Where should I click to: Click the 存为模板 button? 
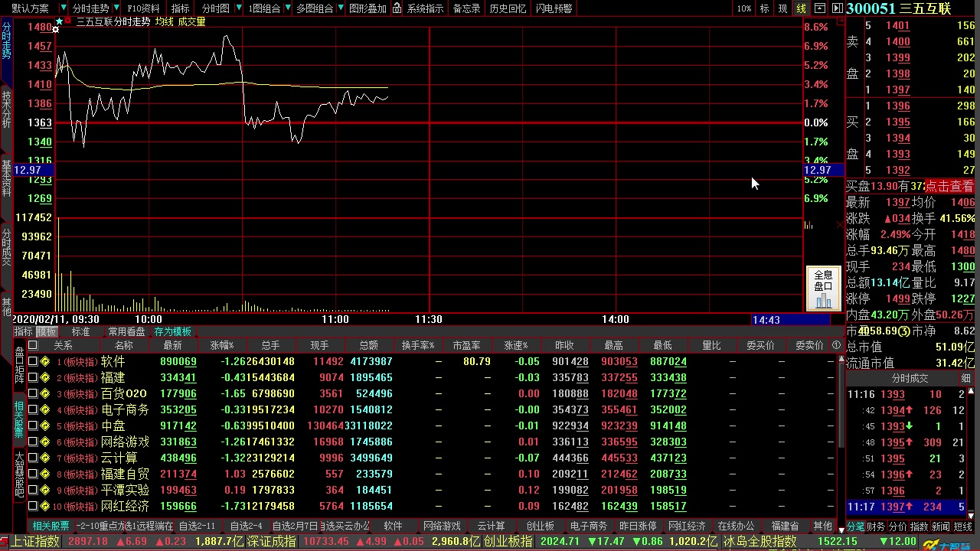(172, 331)
